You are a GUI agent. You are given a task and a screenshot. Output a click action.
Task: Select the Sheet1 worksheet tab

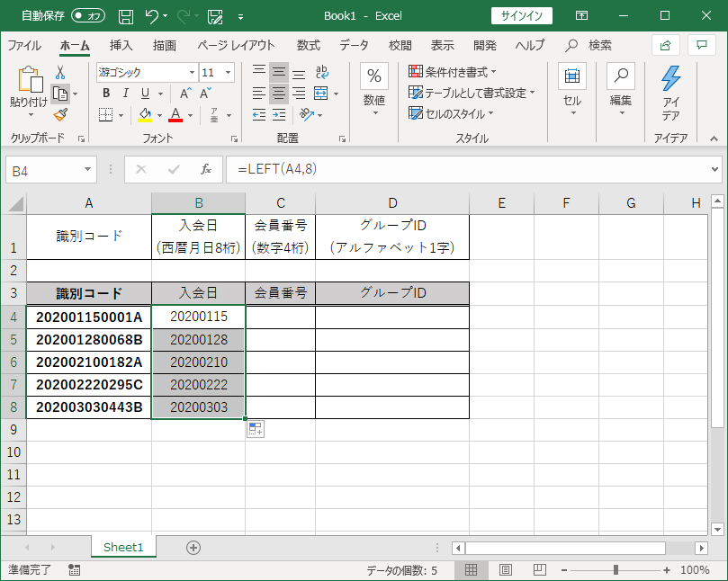click(x=123, y=547)
